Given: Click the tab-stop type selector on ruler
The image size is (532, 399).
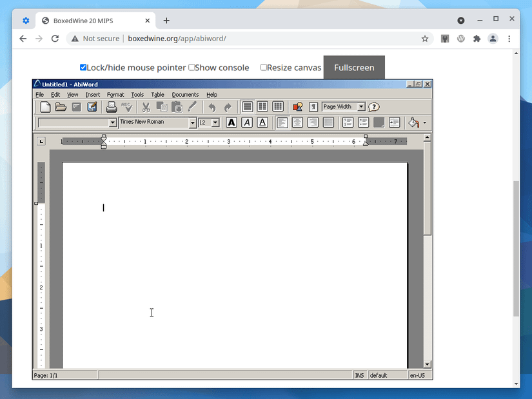Looking at the screenshot, I should pos(41,141).
